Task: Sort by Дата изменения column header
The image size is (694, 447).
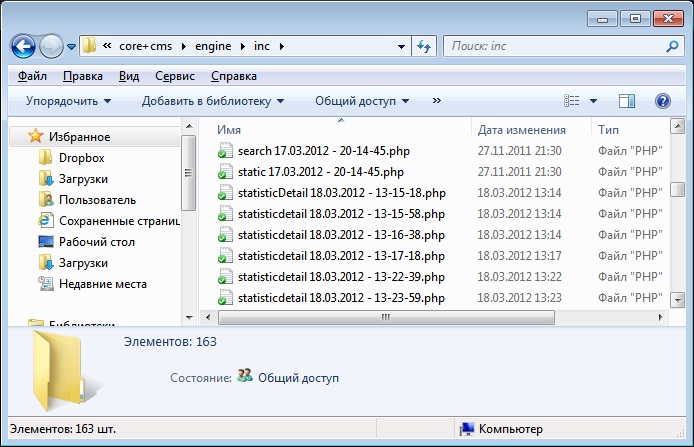Action: point(521,130)
